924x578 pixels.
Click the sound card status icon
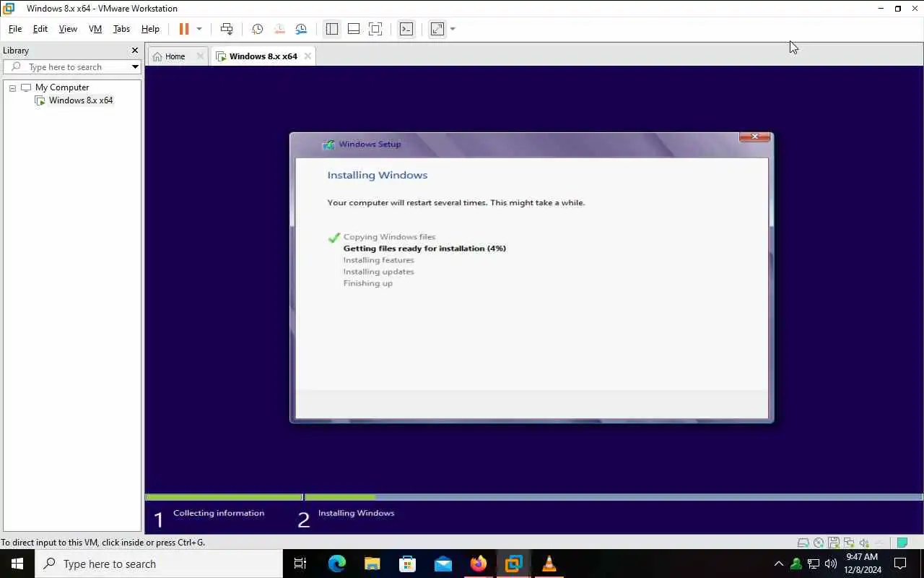click(x=864, y=543)
